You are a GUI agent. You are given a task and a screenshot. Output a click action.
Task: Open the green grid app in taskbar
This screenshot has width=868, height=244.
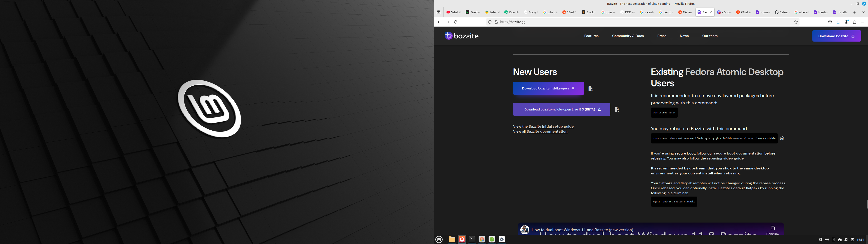pos(492,239)
